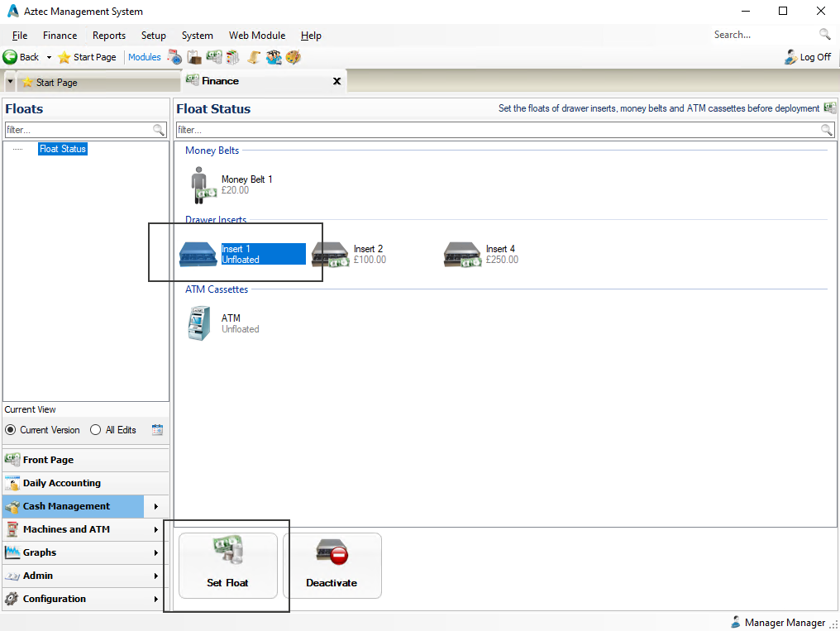Image resolution: width=840 pixels, height=631 pixels.
Task: Open the Finance menu
Action: (x=59, y=35)
